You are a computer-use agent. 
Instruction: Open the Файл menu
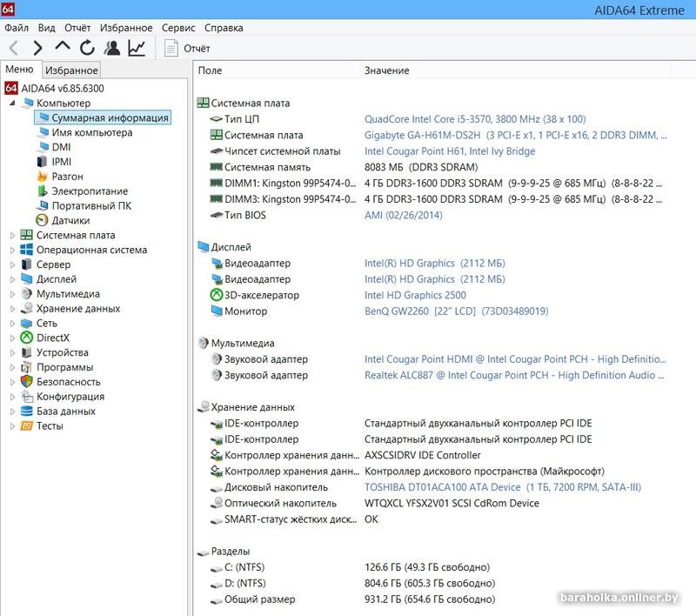pos(17,28)
